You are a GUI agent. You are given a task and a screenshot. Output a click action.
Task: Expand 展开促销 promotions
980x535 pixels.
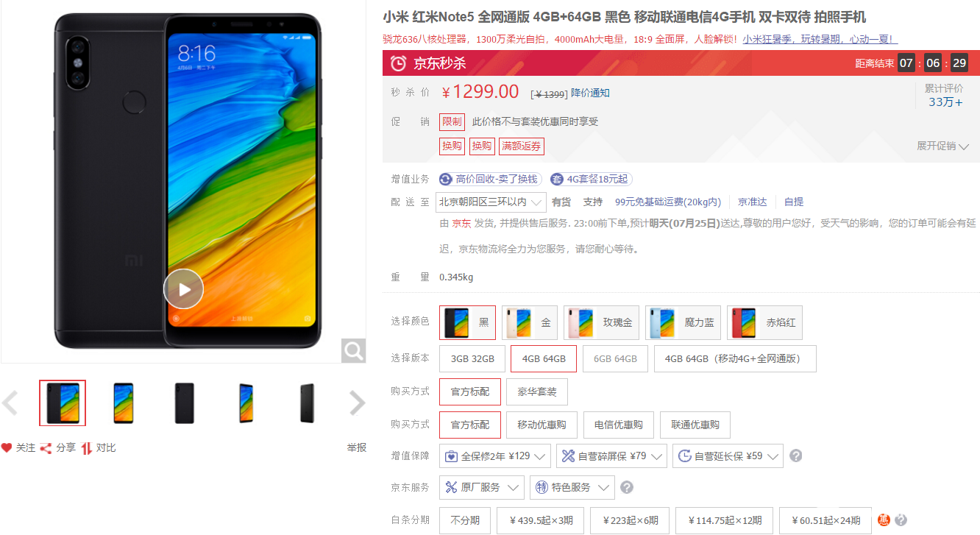(942, 146)
